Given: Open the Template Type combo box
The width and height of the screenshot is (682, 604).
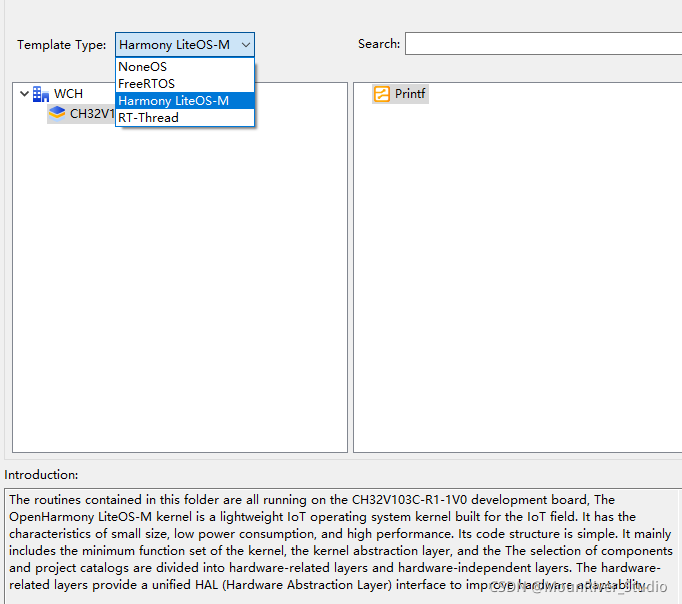Looking at the screenshot, I should (x=185, y=44).
